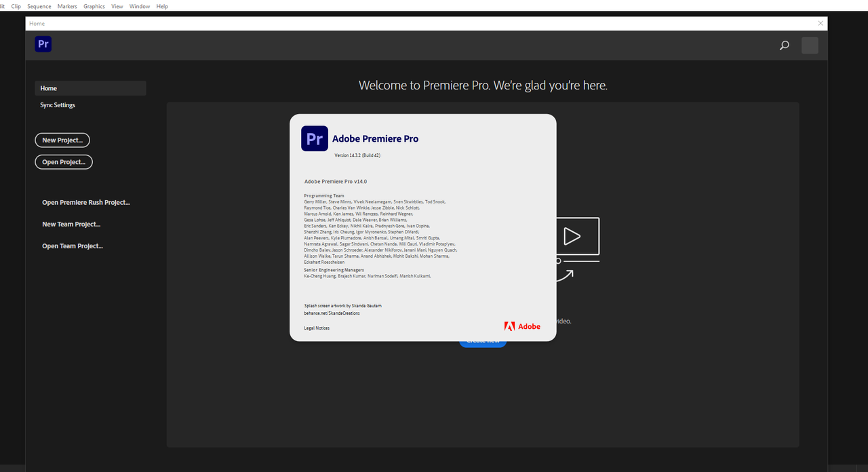Click the Version 14.3.2 (Build 42) text

[x=357, y=155]
